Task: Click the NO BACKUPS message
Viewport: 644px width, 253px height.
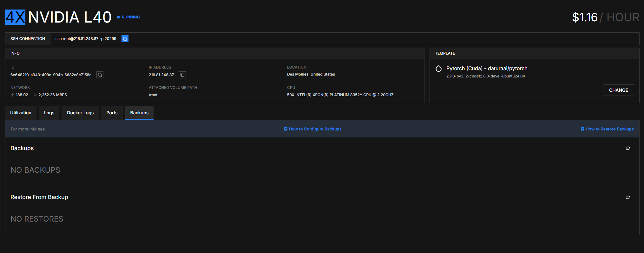Action: tap(35, 170)
